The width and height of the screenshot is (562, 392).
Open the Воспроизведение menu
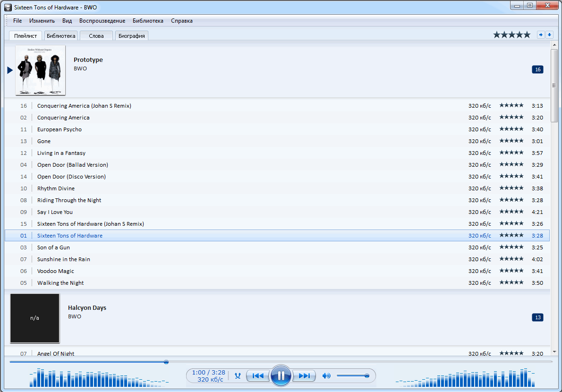pyautogui.click(x=102, y=21)
